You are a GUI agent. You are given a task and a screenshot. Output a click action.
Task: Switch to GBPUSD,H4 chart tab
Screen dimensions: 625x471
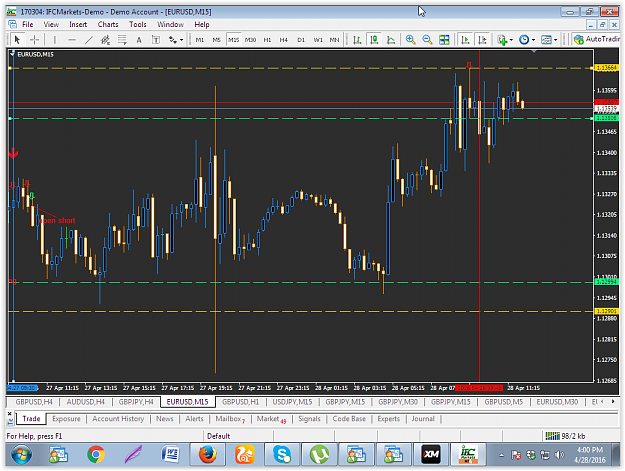click(34, 402)
